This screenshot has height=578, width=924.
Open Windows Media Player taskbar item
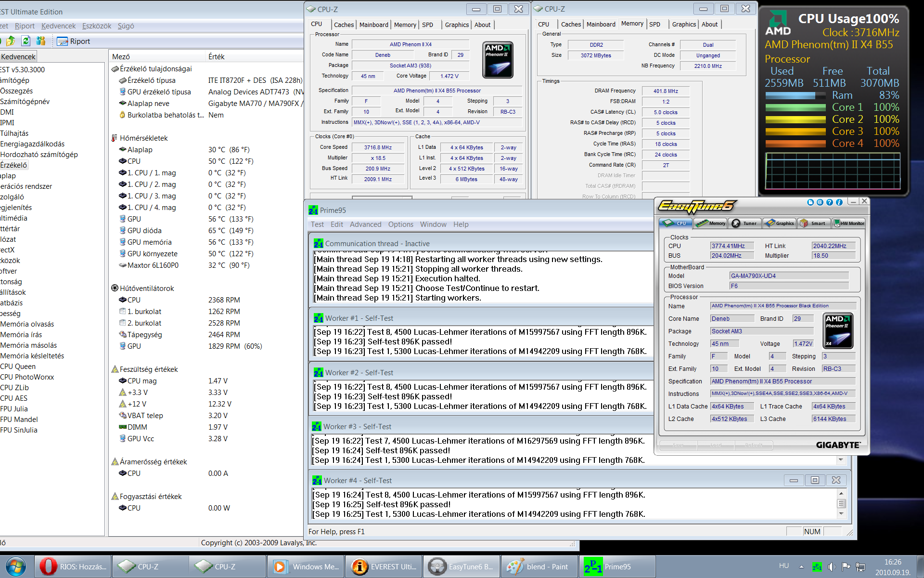point(306,567)
